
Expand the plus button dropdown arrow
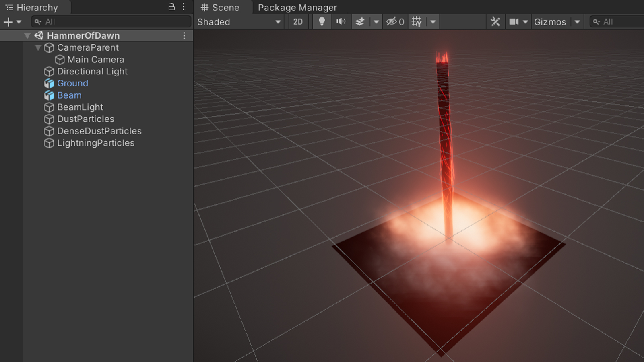tap(19, 22)
